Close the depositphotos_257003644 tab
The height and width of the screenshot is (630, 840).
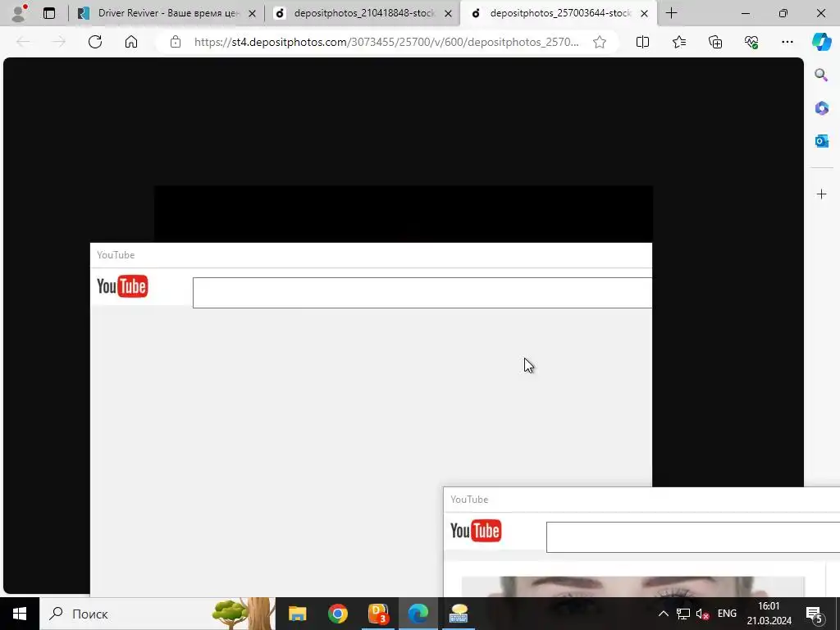point(645,13)
